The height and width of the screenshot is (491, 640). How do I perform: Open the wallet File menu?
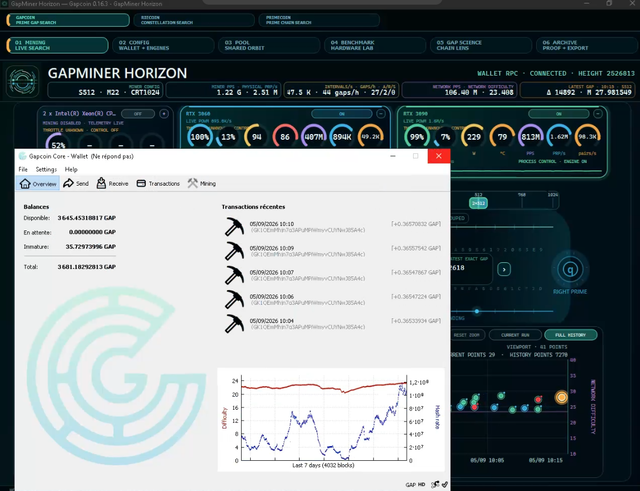[23, 169]
